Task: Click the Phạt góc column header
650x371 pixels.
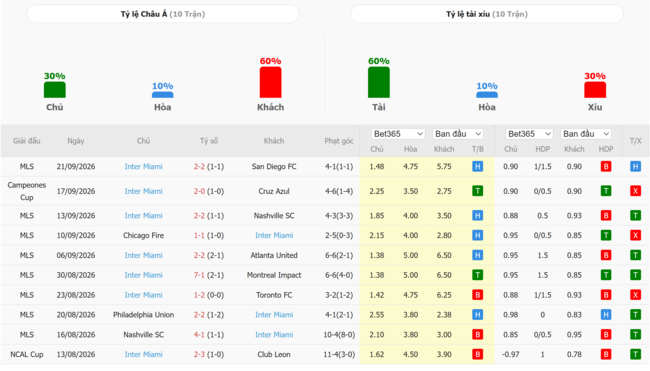Action: (339, 141)
